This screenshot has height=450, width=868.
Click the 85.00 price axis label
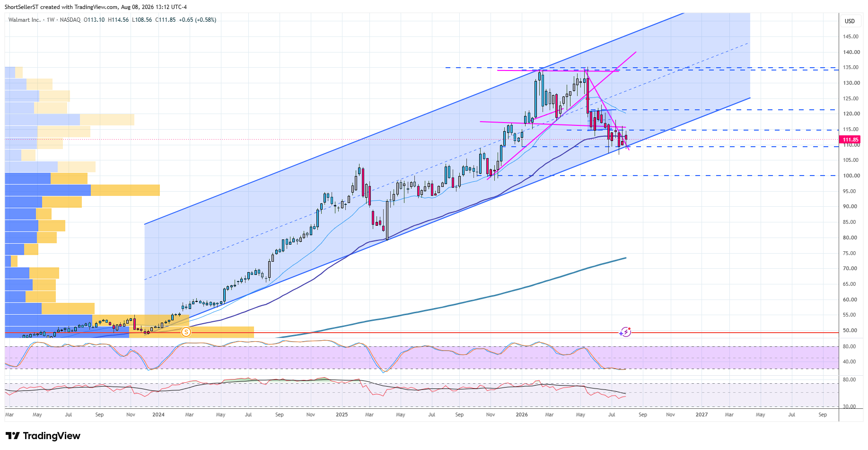coord(850,222)
